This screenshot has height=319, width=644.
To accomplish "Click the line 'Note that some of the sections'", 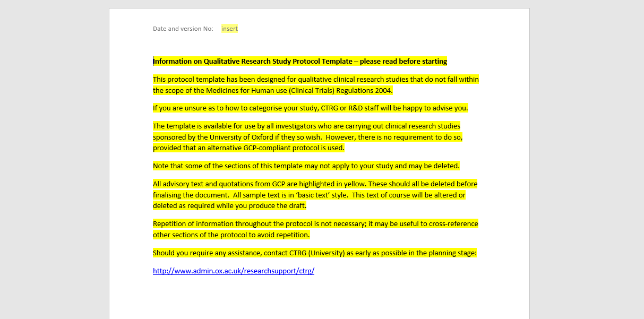I will (306, 166).
